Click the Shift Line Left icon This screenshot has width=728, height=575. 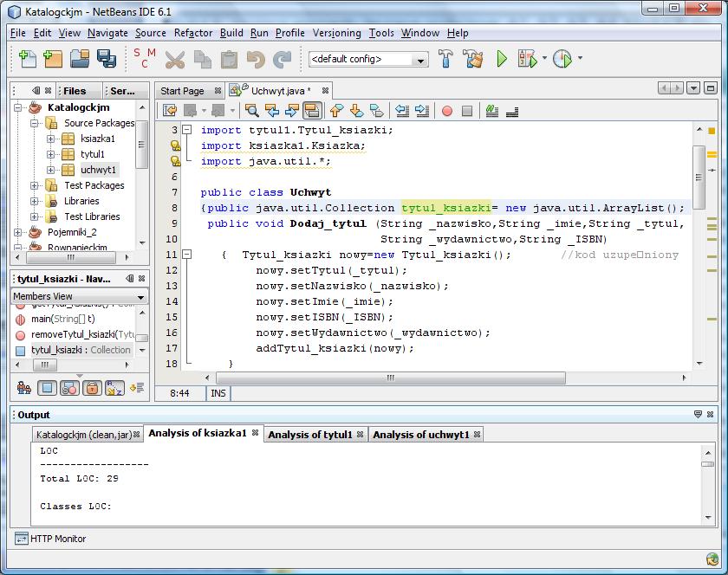(x=402, y=111)
